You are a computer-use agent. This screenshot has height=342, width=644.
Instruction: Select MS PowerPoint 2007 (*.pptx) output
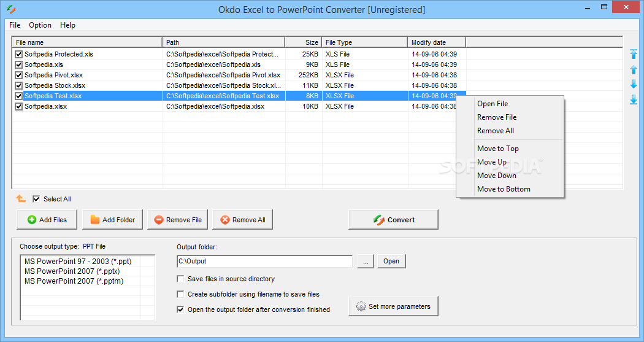click(72, 271)
